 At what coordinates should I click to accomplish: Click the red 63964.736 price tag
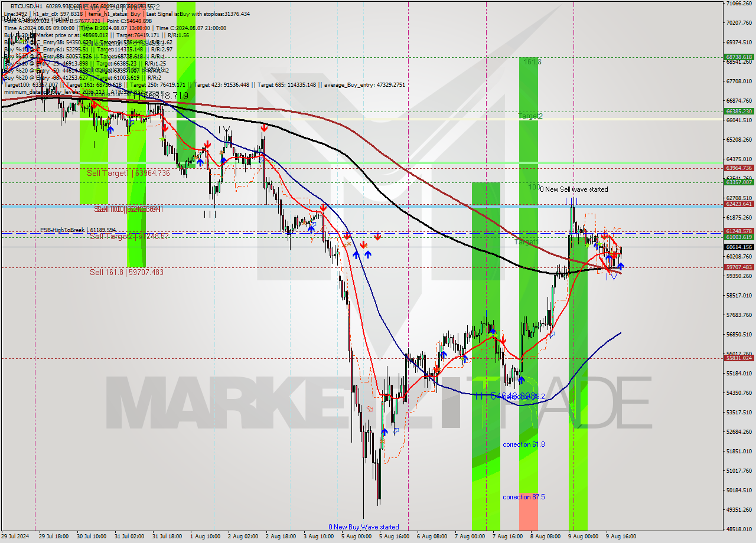[738, 168]
